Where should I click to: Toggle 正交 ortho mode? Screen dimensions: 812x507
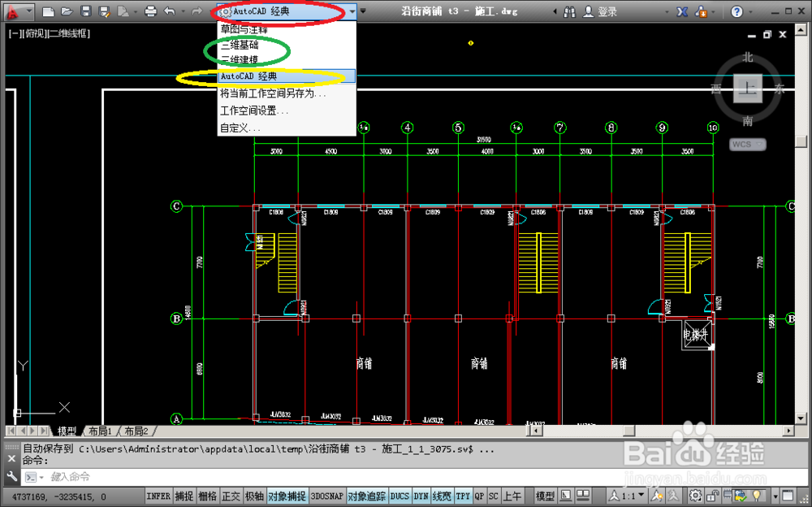click(231, 496)
